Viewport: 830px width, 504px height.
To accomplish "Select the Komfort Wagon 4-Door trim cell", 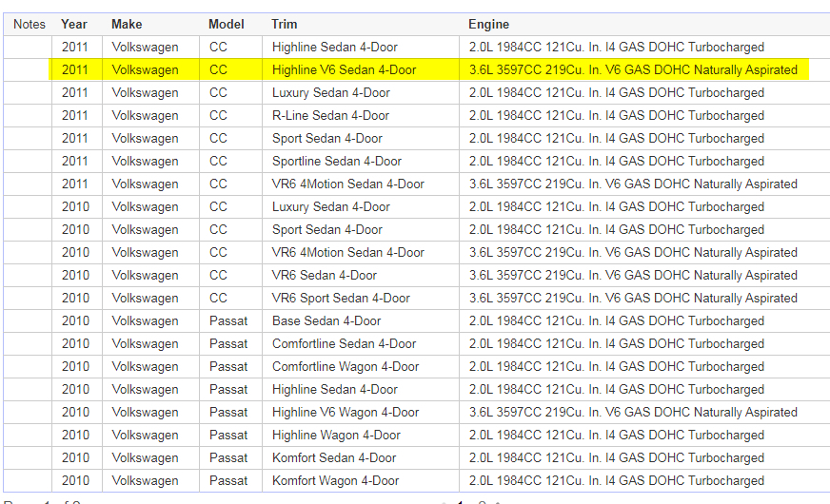I will [335, 480].
